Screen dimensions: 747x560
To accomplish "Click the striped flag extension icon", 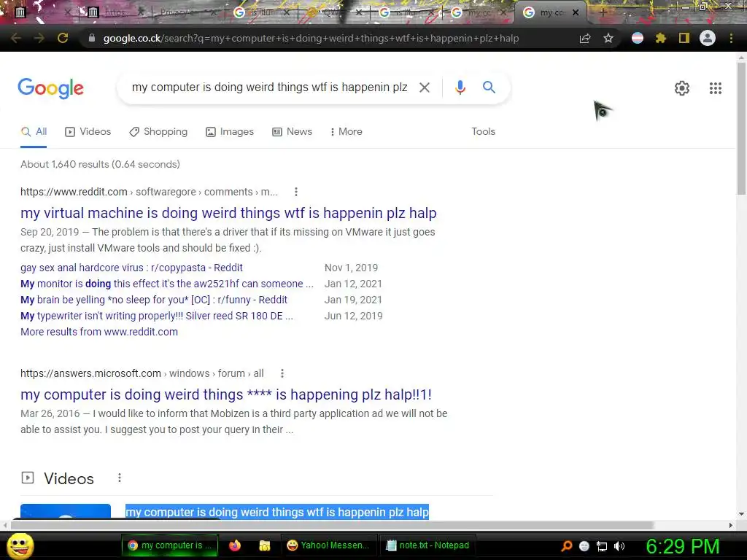I will click(x=638, y=38).
